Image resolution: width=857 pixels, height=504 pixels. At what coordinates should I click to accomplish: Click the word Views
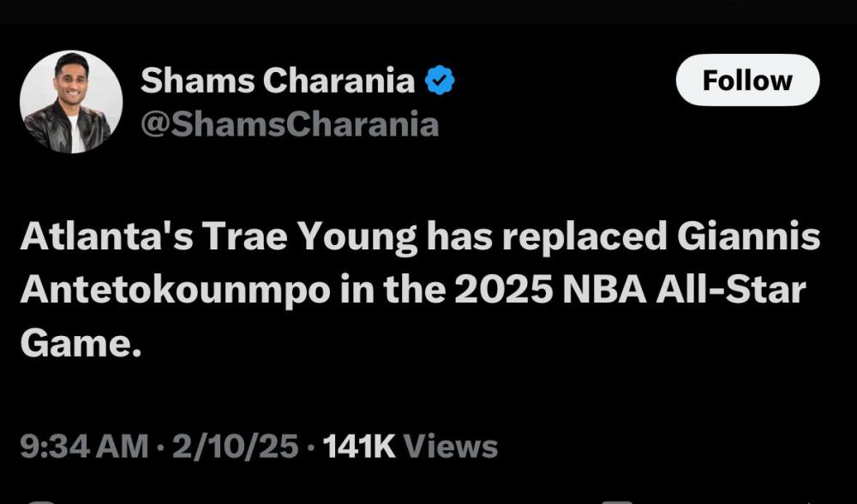450,447
